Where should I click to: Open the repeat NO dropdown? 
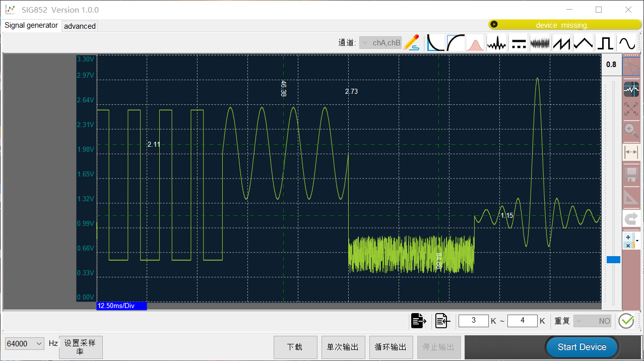593,321
